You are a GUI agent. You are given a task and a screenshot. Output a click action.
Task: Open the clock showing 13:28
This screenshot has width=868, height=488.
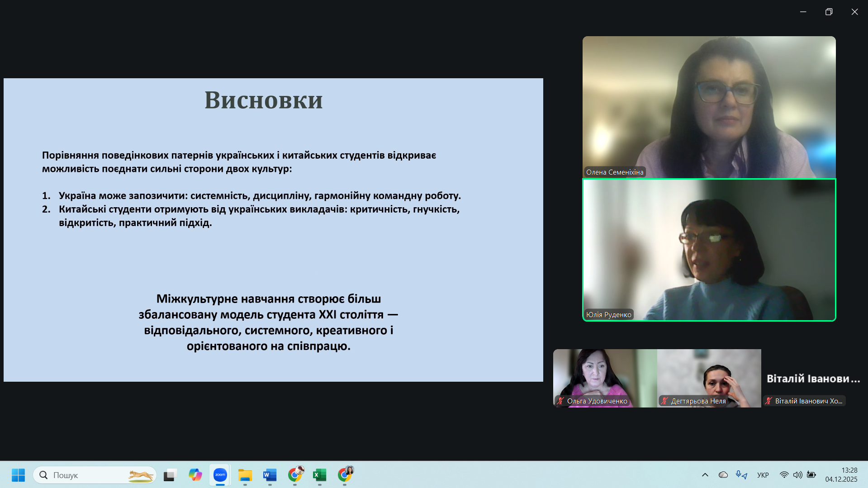pos(841,475)
